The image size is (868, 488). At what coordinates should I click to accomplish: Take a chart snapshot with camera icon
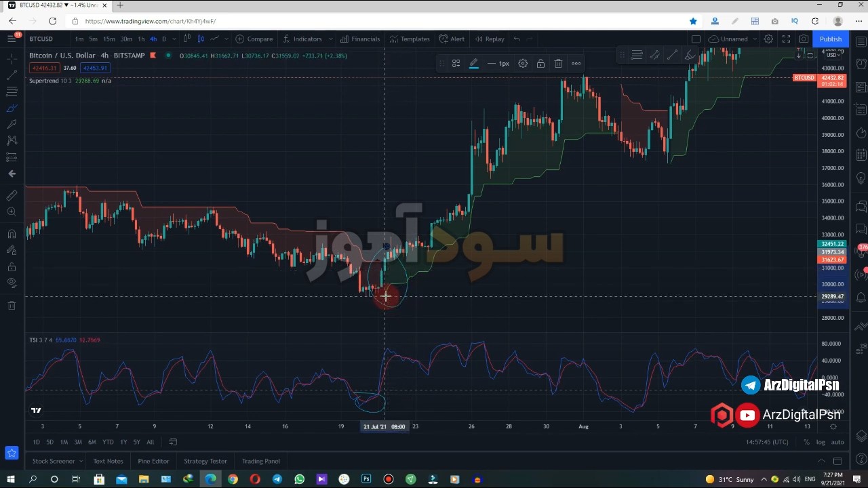(804, 39)
